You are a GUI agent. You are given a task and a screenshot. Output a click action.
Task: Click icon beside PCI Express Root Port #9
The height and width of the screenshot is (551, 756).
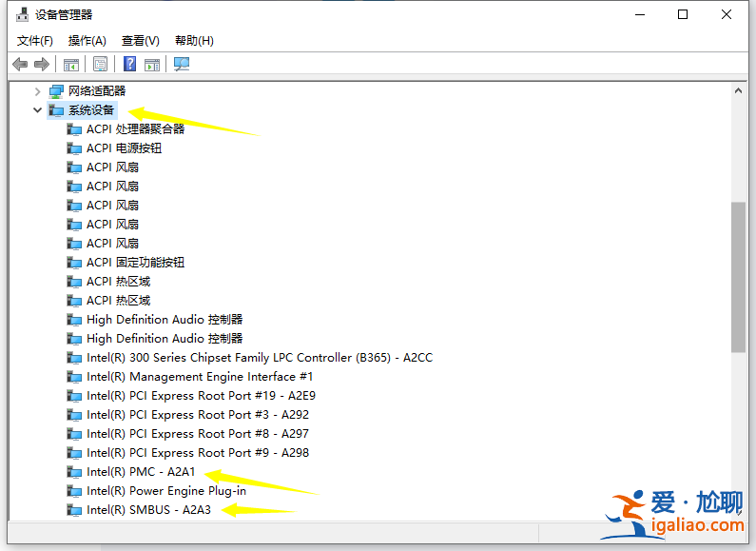point(74,453)
